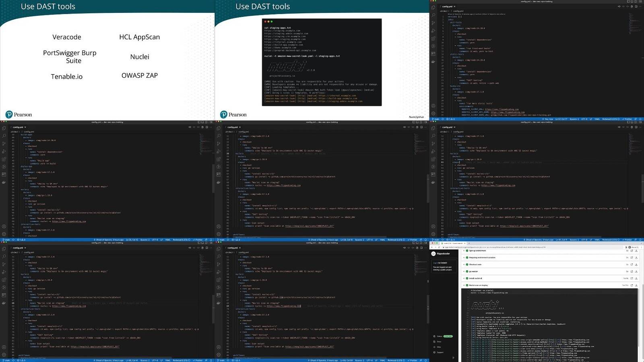Click Split Editor icon in version 2.1 VS Code window
Viewport: 644px width, 362px height.
tap(636, 6)
